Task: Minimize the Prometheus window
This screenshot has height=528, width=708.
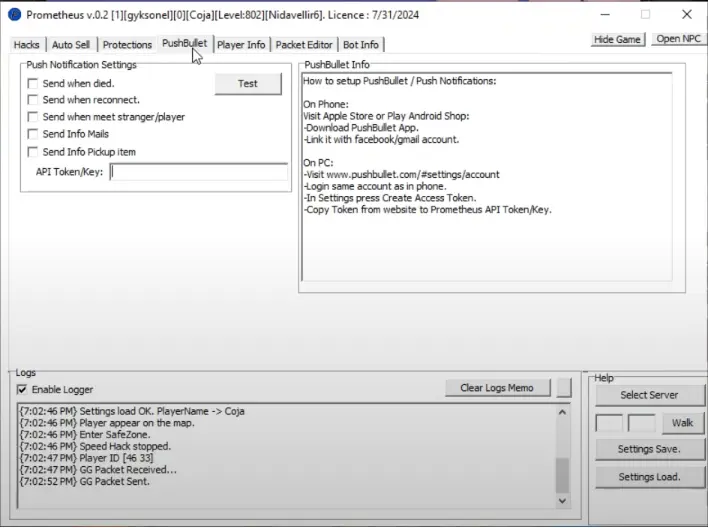Action: coord(605,15)
